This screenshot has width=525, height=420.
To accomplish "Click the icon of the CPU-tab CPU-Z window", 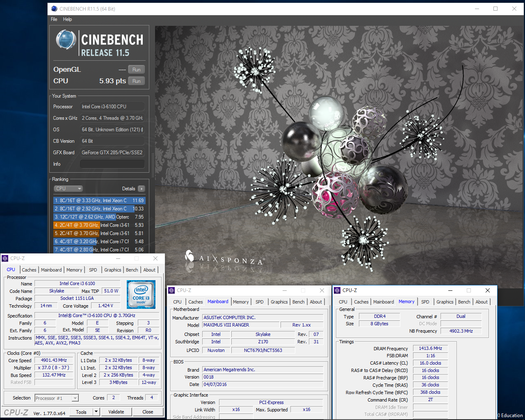I will point(5,258).
